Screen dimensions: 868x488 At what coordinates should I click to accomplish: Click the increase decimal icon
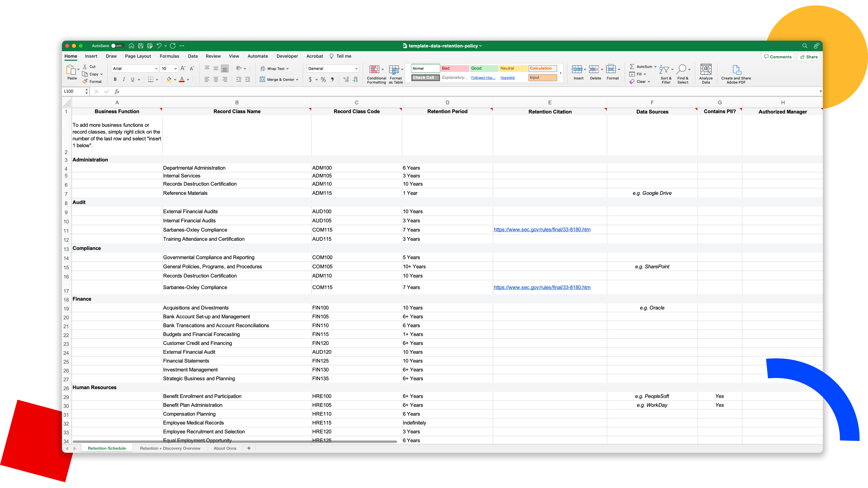346,80
